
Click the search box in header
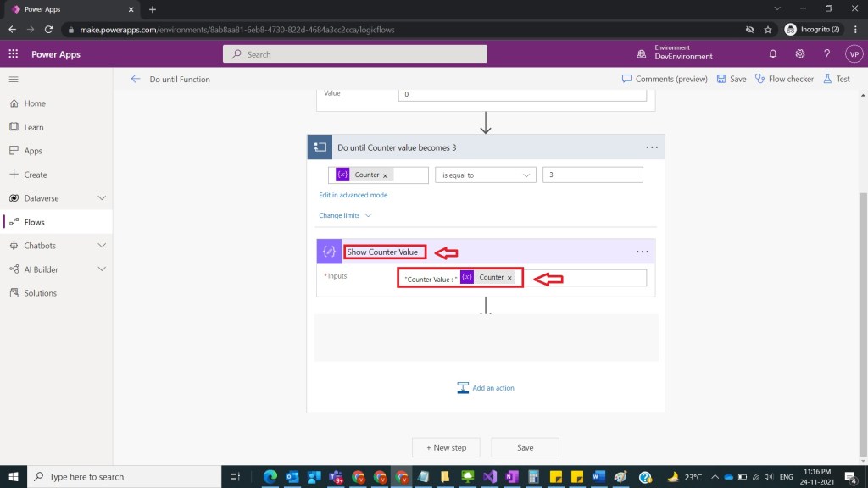(x=355, y=54)
